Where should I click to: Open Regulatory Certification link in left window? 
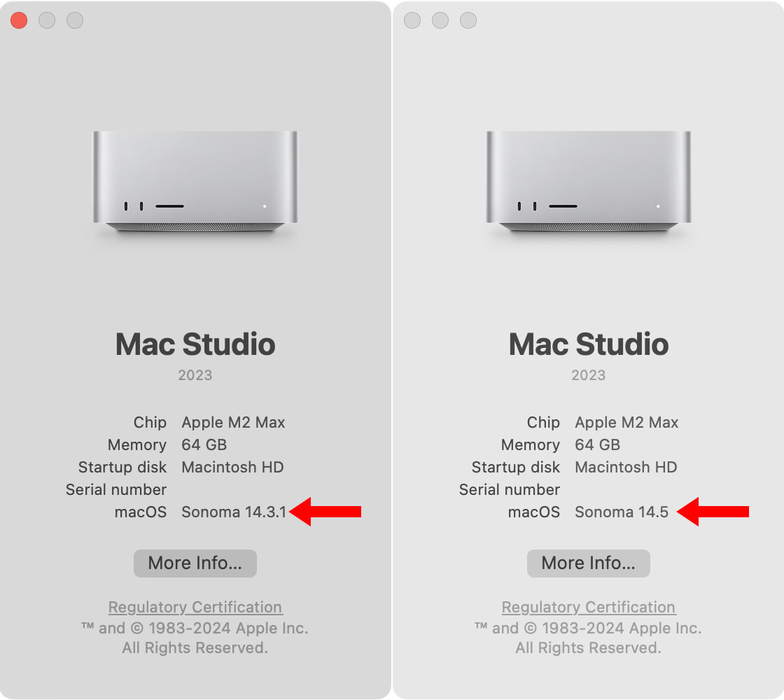pos(195,607)
